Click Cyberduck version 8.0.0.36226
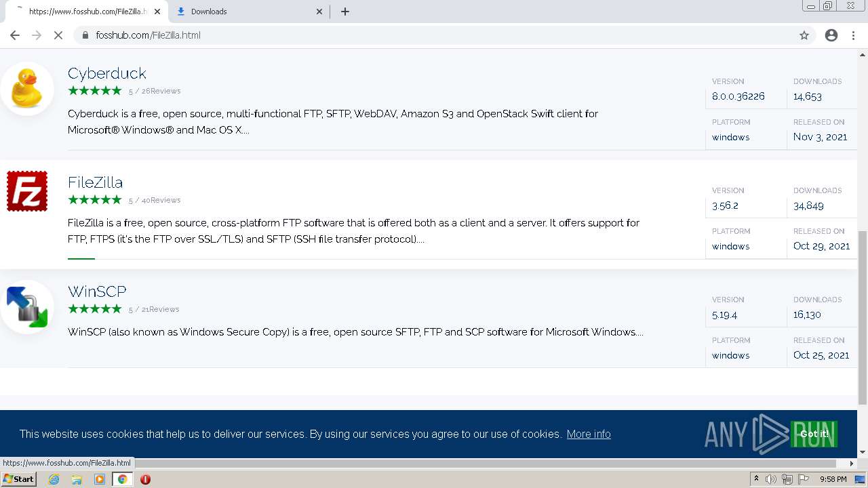Screen dimensions: 868x488 tap(738, 96)
